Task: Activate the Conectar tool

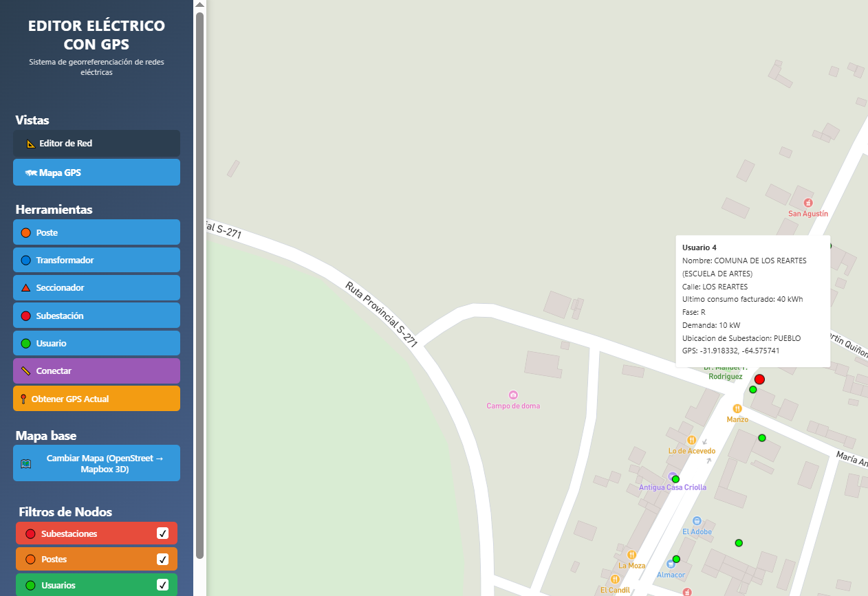Action: (96, 370)
